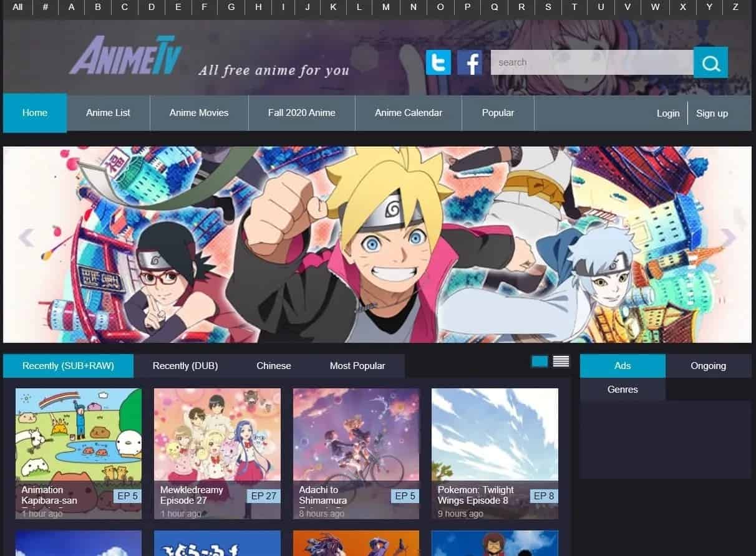Filter anime by letter W
This screenshot has height=556, width=756.
point(655,7)
